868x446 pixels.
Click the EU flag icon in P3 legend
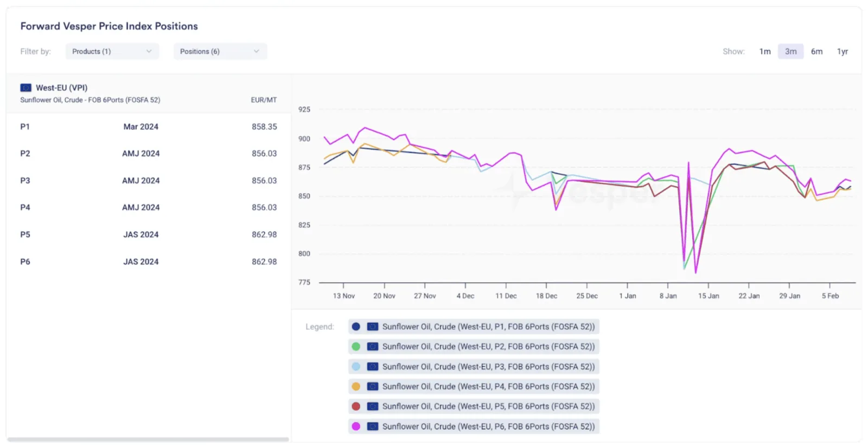tap(373, 367)
